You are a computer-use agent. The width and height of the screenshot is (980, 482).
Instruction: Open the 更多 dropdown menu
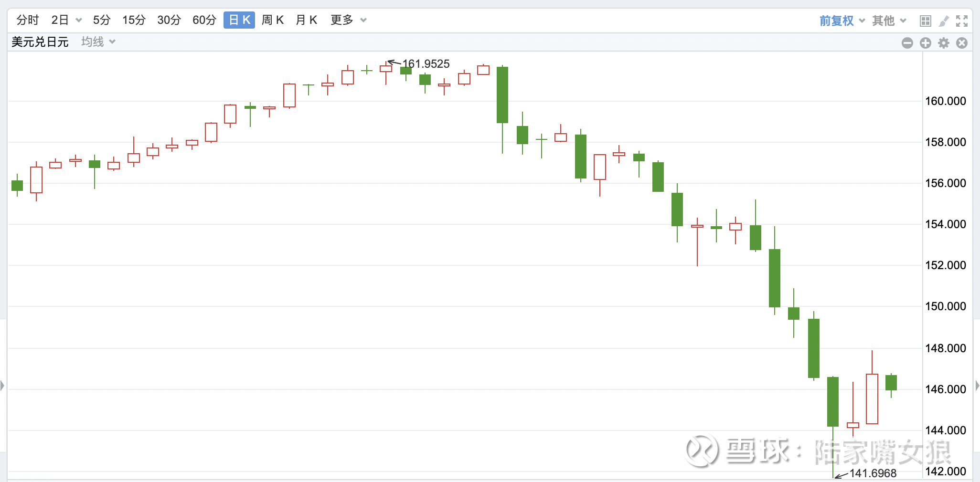[x=348, y=20]
